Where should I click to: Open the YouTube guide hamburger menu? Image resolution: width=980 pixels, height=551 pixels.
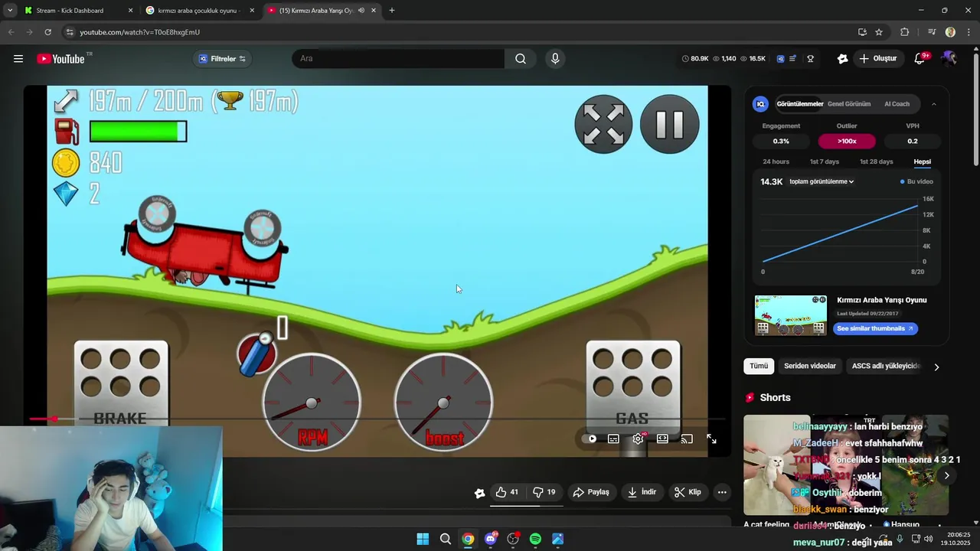[18, 59]
